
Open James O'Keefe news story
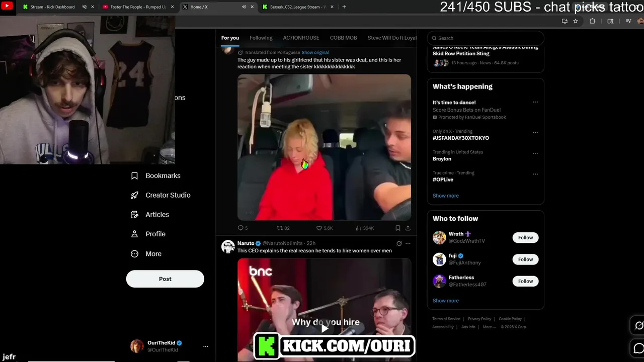click(x=486, y=54)
